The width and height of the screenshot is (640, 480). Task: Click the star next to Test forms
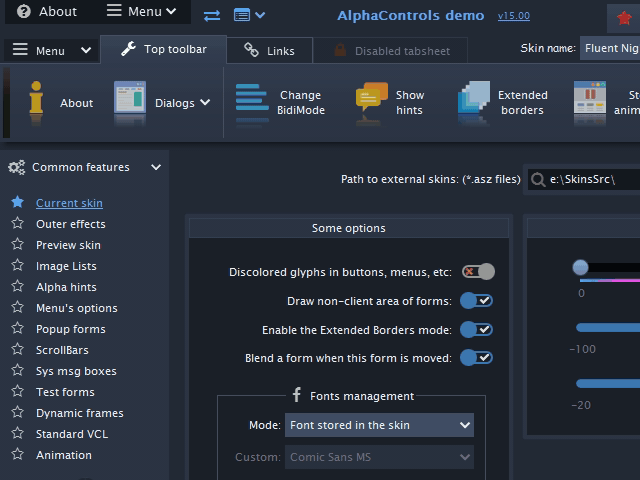tap(18, 391)
